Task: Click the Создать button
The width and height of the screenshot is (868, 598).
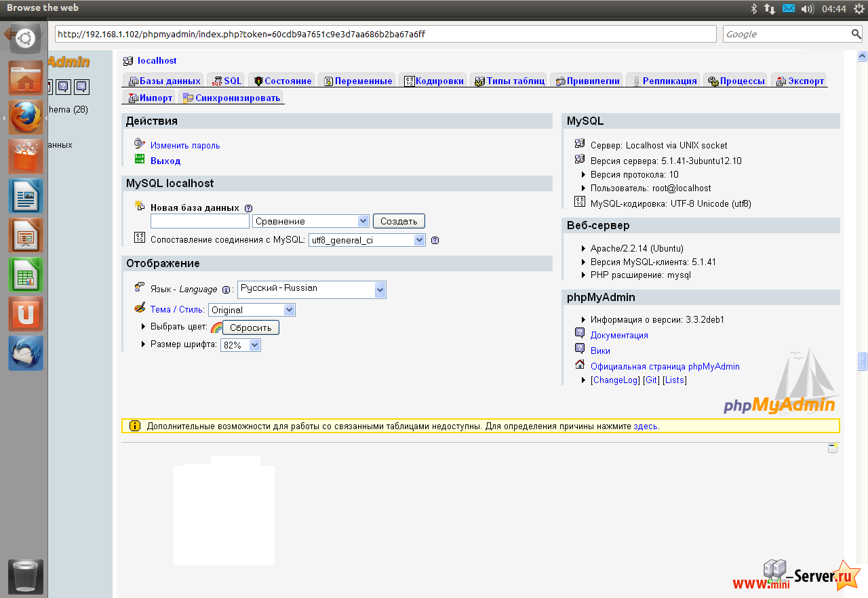Action: click(399, 221)
